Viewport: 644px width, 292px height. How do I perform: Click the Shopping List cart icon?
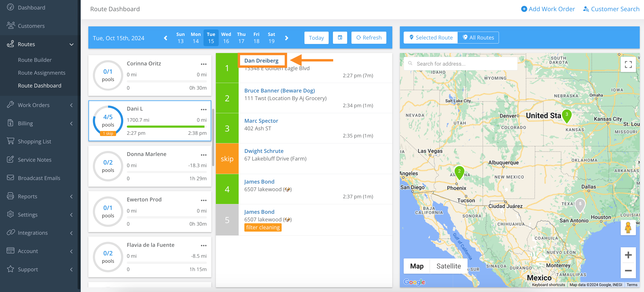pyautogui.click(x=10, y=141)
